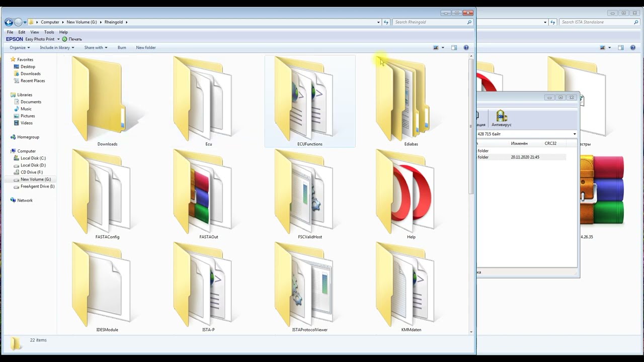Open Help icon on Rheingold window toolbar
The image size is (644, 362).
(x=466, y=48)
